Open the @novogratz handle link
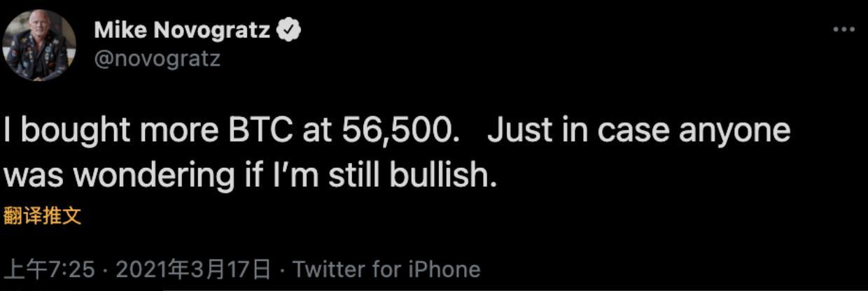Screen dimensions: 868x291 click(x=157, y=58)
